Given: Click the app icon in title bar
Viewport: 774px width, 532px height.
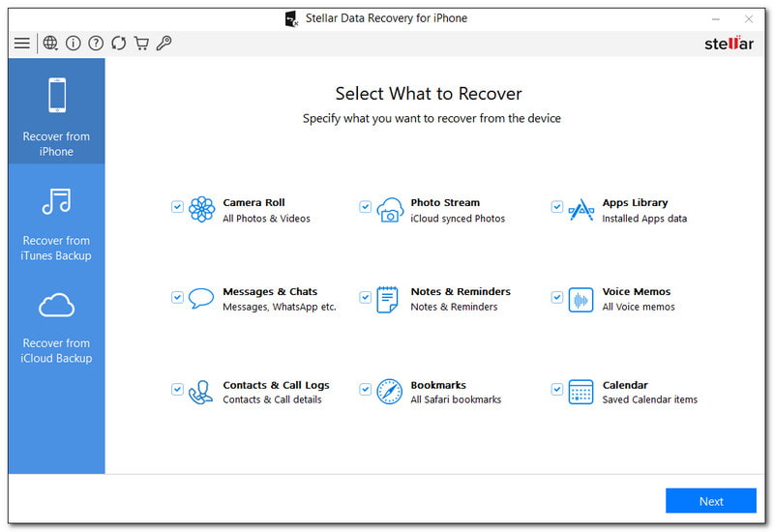Looking at the screenshot, I should coord(292,18).
